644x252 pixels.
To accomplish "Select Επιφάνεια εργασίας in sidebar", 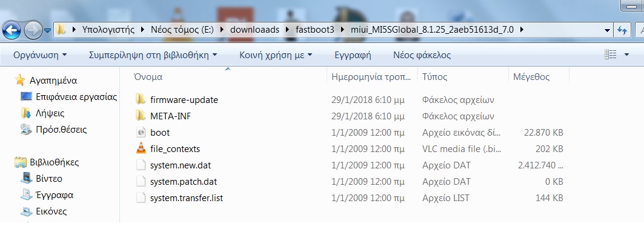I will (76, 96).
